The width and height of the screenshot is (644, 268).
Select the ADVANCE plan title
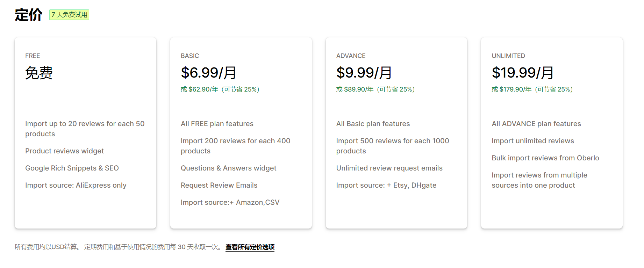click(351, 56)
